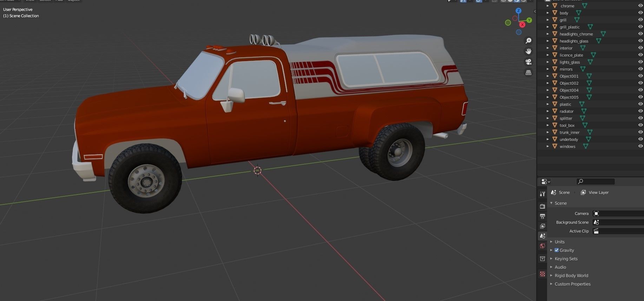Image resolution: width=644 pixels, height=301 pixels.
Task: Click the Scene label in the breadcrumb
Action: (x=564, y=192)
